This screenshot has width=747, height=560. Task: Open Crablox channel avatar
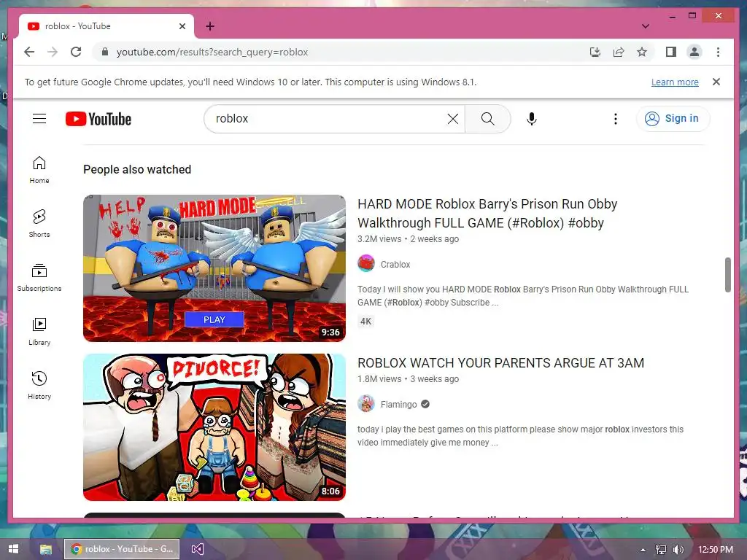point(366,264)
